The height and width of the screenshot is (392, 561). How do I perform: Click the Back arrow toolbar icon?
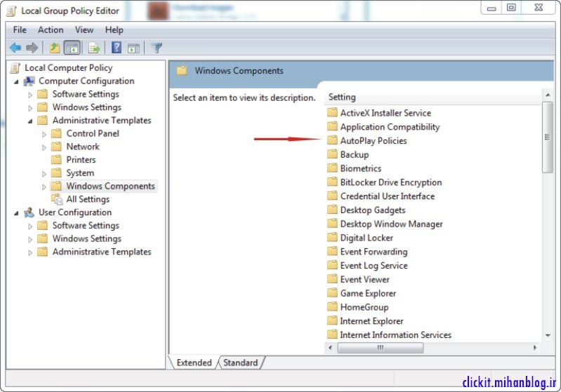click(15, 48)
